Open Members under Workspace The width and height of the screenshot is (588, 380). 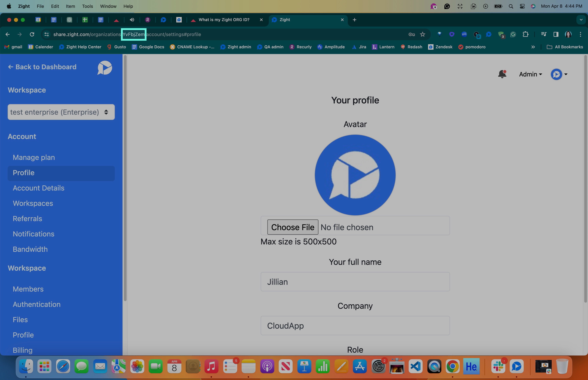(x=28, y=289)
